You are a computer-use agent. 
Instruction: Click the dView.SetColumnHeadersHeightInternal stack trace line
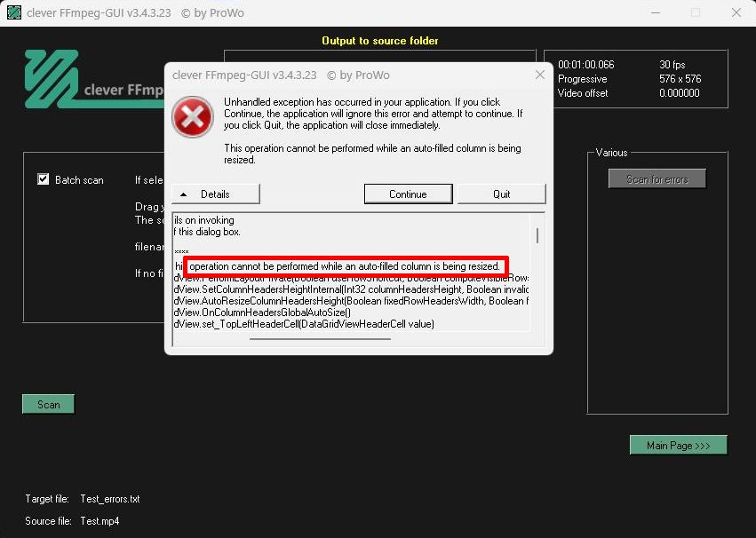(x=351, y=289)
